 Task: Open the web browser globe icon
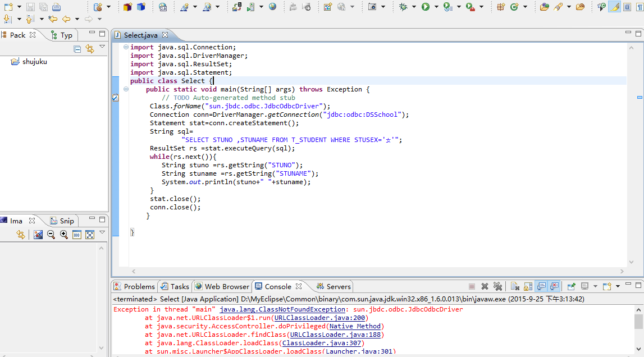click(x=273, y=7)
